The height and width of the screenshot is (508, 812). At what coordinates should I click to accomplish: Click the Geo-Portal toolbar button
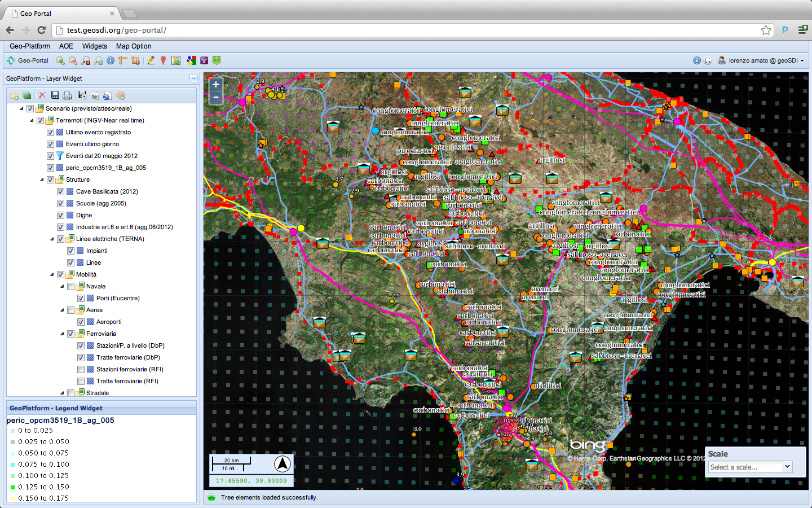click(28, 60)
